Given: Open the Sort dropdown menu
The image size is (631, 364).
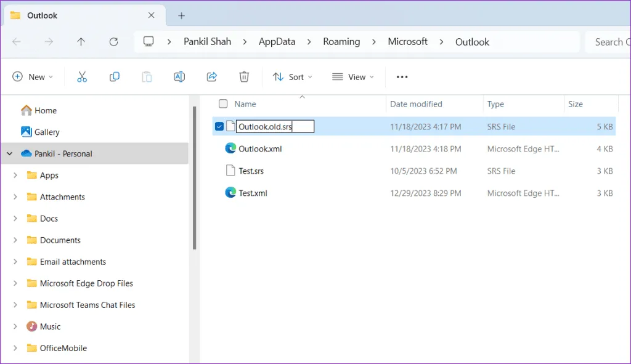Looking at the screenshot, I should [293, 77].
